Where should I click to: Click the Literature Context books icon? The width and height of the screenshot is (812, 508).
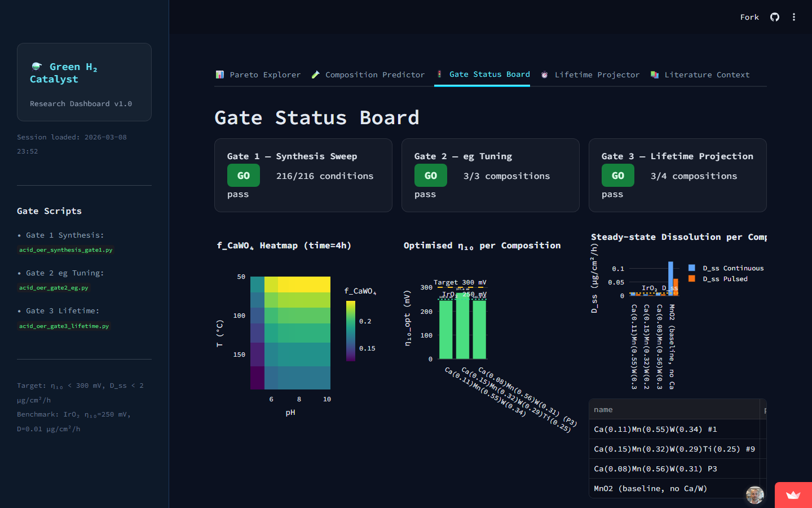point(655,75)
